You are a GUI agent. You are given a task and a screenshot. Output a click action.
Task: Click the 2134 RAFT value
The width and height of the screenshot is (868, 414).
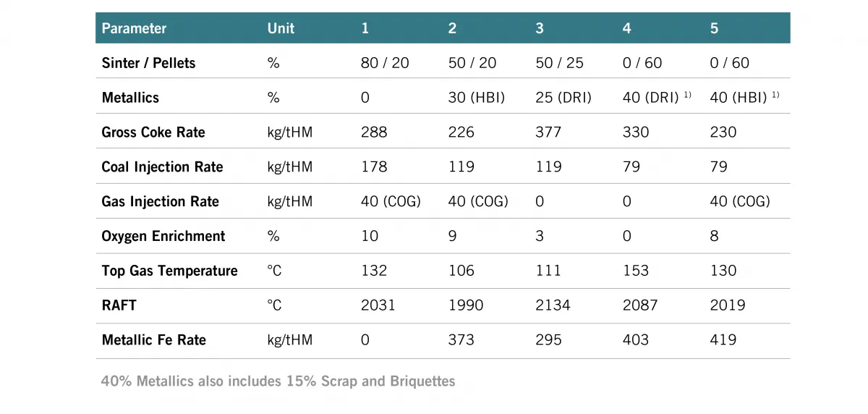pyautogui.click(x=553, y=305)
